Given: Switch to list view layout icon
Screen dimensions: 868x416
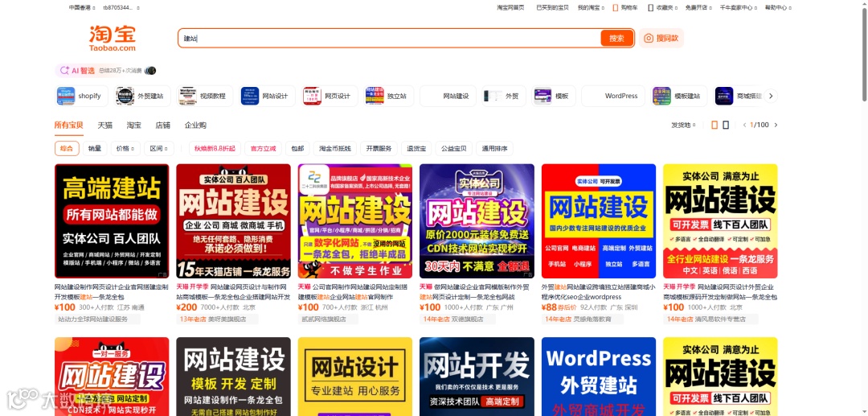Looking at the screenshot, I should coord(726,126).
